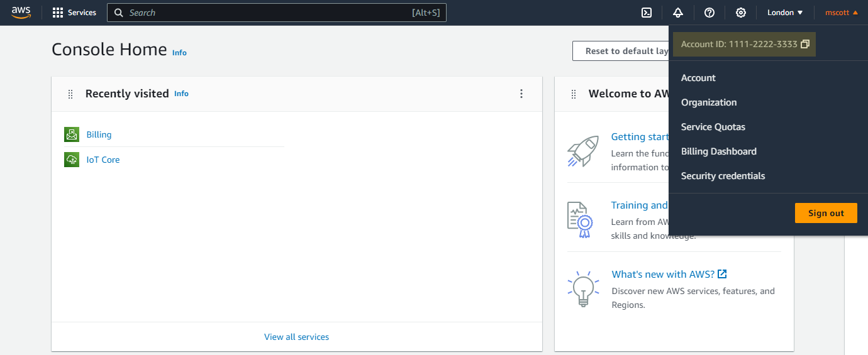Open CloudShell terminal icon

click(x=646, y=13)
